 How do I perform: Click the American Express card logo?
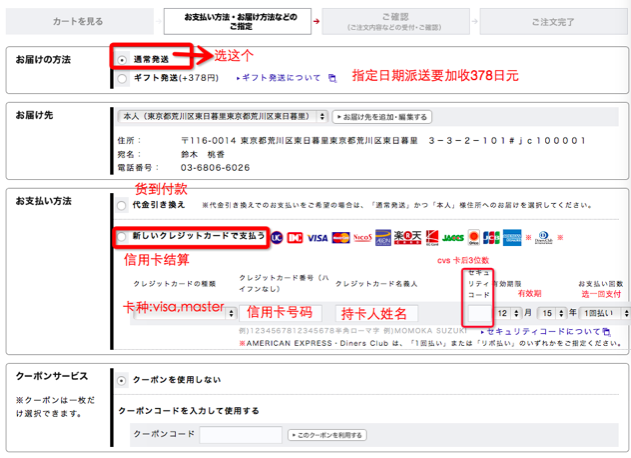pos(513,238)
